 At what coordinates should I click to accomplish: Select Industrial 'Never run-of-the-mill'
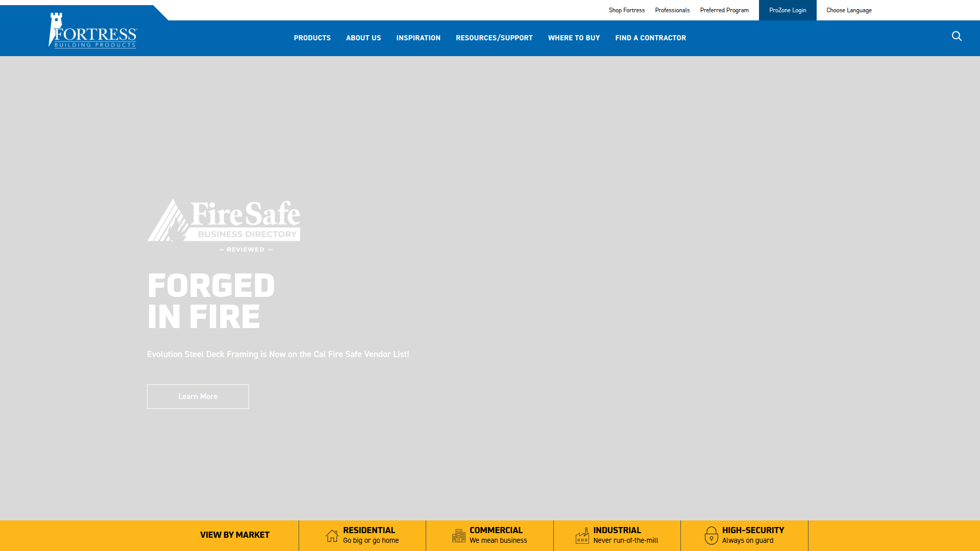coord(617,536)
